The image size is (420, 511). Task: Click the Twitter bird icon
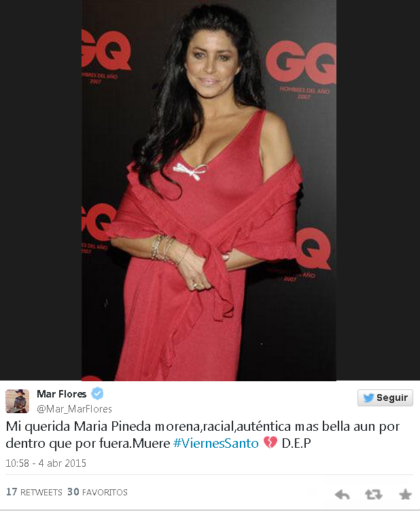368,398
